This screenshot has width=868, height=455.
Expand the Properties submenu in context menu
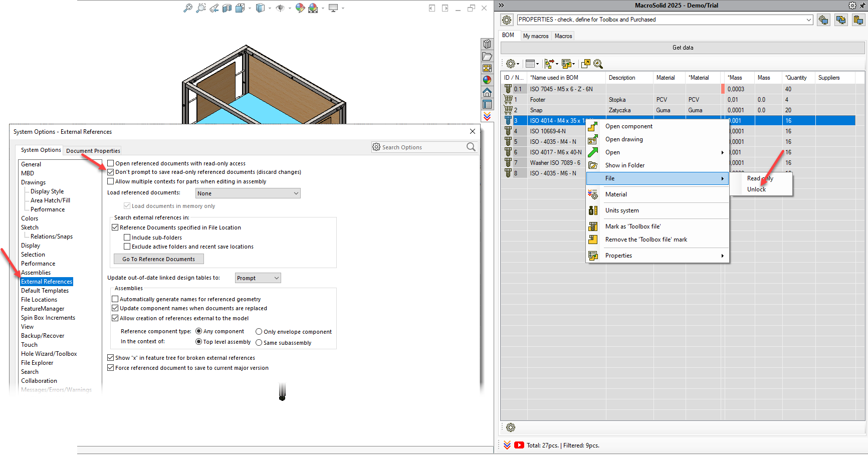tap(658, 256)
